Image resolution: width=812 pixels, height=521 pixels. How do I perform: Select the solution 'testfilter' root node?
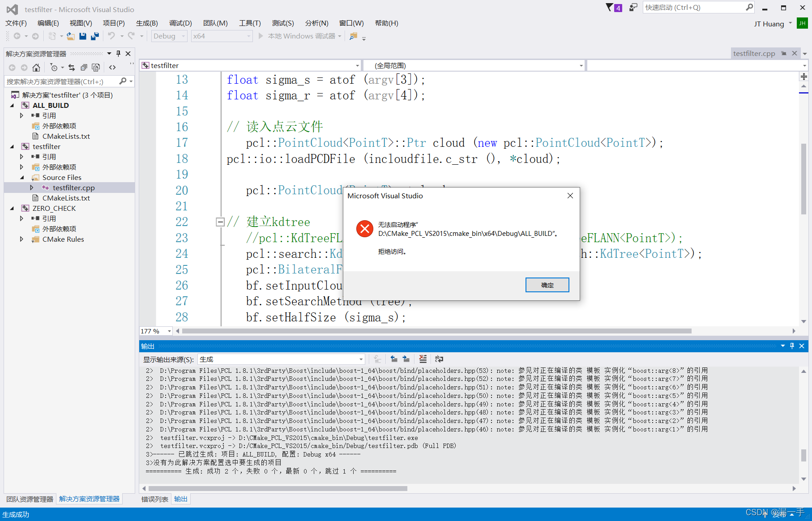click(67, 95)
